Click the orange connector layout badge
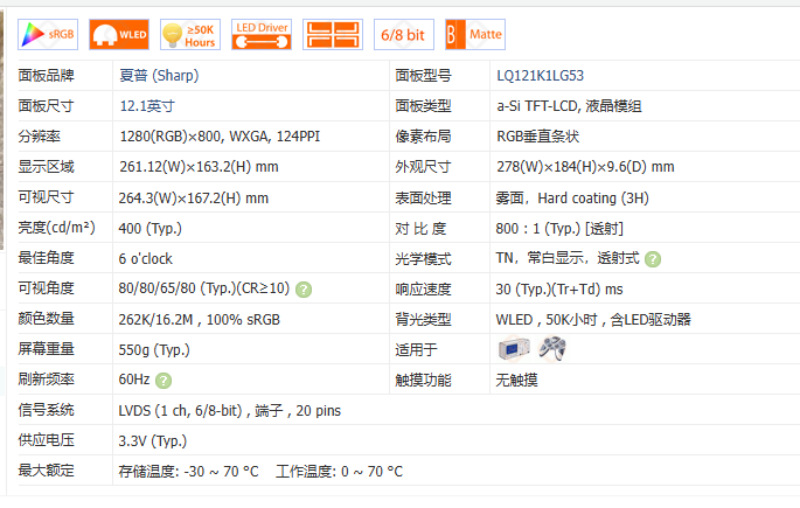 333,35
